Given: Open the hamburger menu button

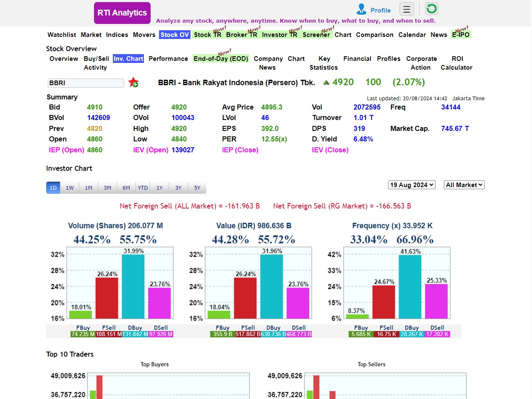Looking at the screenshot, I should click(406, 9).
